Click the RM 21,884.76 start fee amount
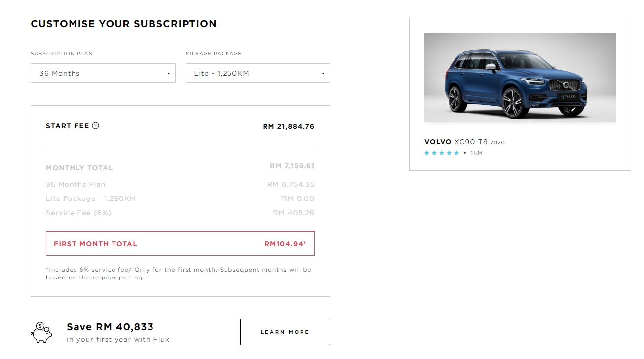 [288, 126]
